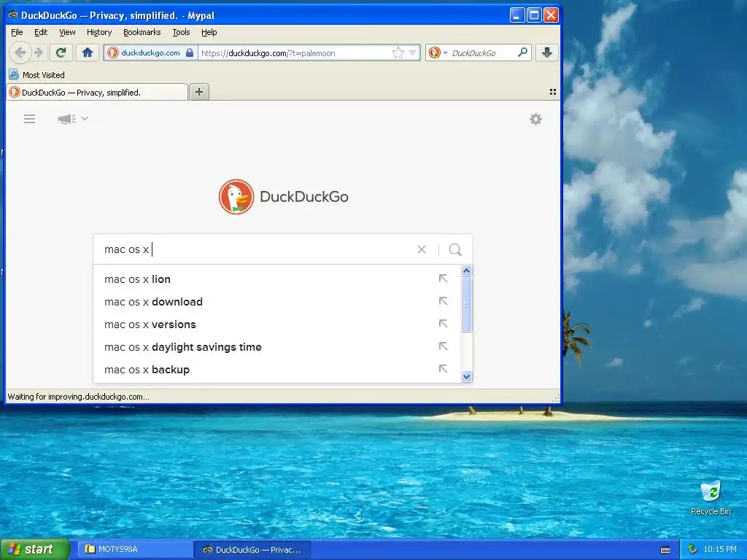747x560 pixels.
Task: Open DuckDuckGo settings gear icon
Action: click(536, 119)
